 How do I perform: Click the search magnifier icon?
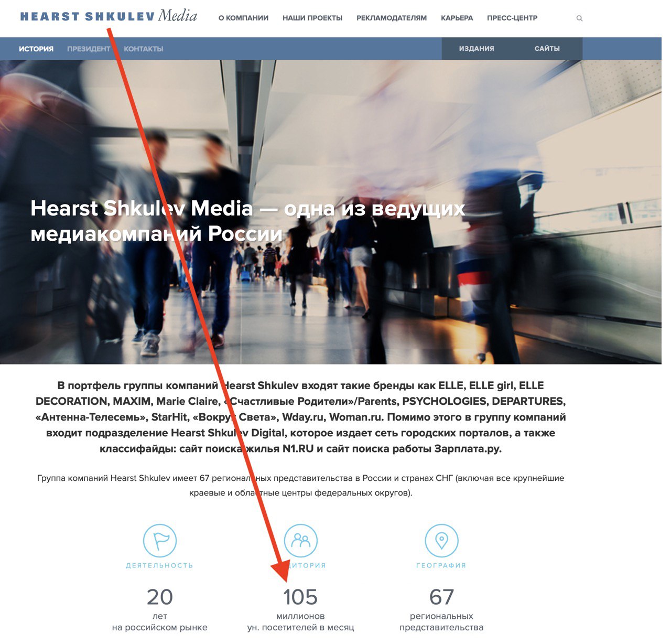579,18
